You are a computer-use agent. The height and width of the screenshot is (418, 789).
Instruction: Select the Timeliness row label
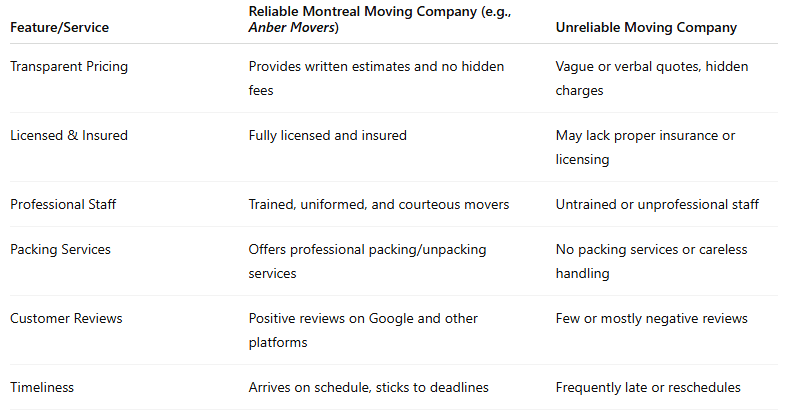pos(44,387)
